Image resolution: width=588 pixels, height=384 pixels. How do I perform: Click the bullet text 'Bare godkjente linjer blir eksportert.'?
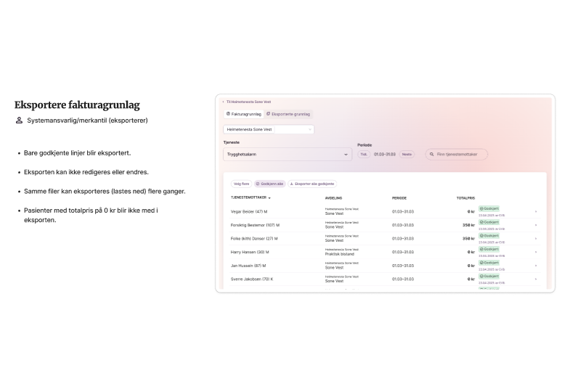(x=77, y=153)
